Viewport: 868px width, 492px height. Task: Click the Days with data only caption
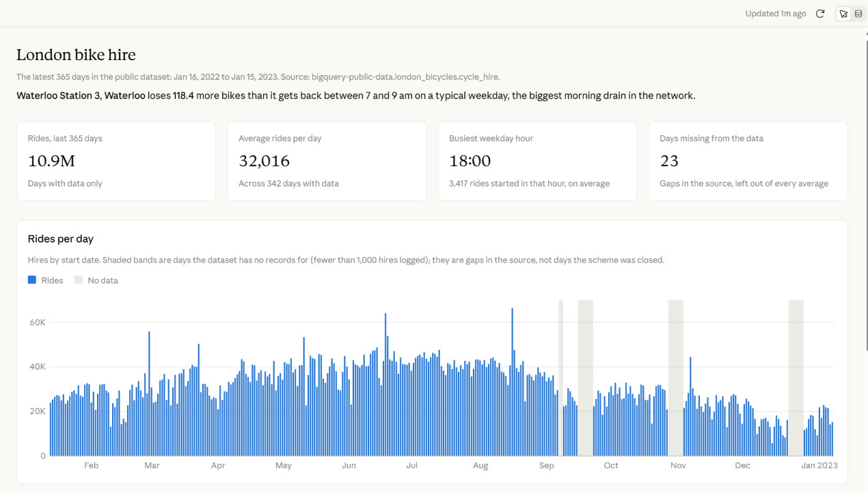point(65,183)
